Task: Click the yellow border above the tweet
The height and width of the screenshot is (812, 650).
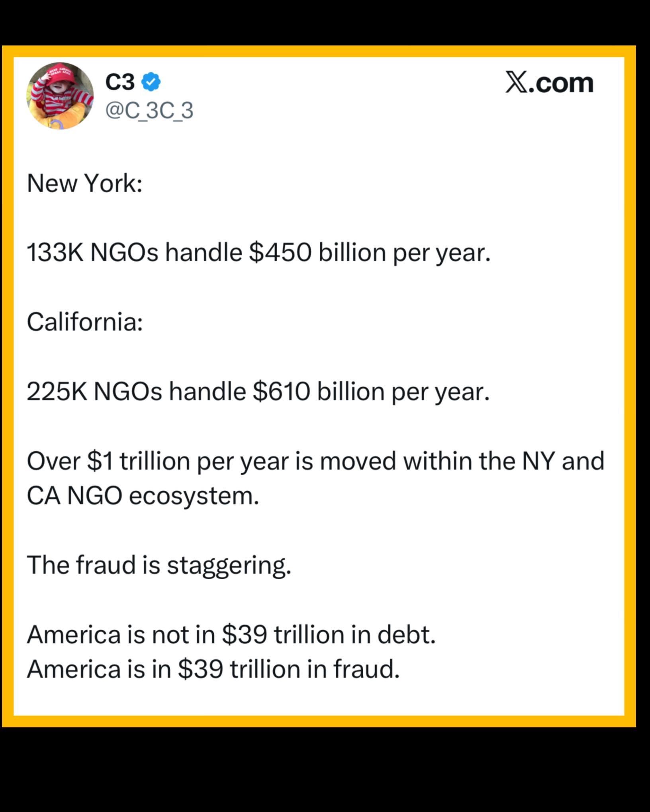Action: (x=319, y=51)
